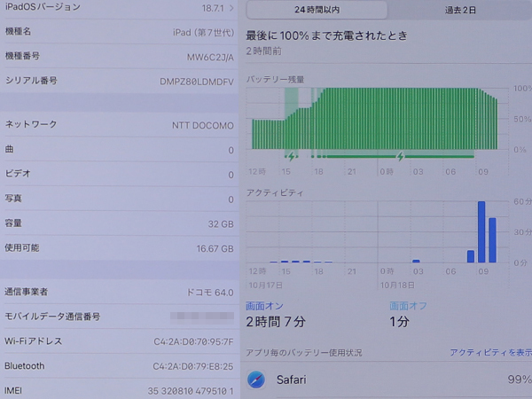Tap the アプリ毎のバッテリー使用状況 header

click(304, 353)
